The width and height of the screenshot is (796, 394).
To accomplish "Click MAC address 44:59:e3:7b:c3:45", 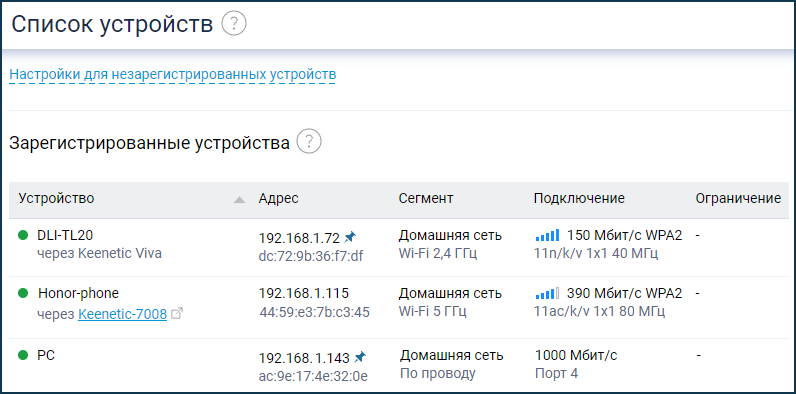I will tap(314, 312).
